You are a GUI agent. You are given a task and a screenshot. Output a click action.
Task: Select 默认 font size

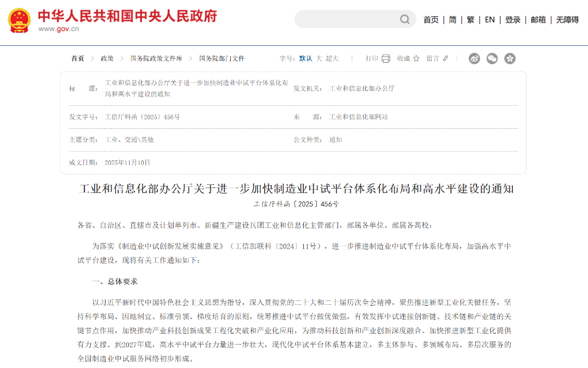tap(305, 58)
